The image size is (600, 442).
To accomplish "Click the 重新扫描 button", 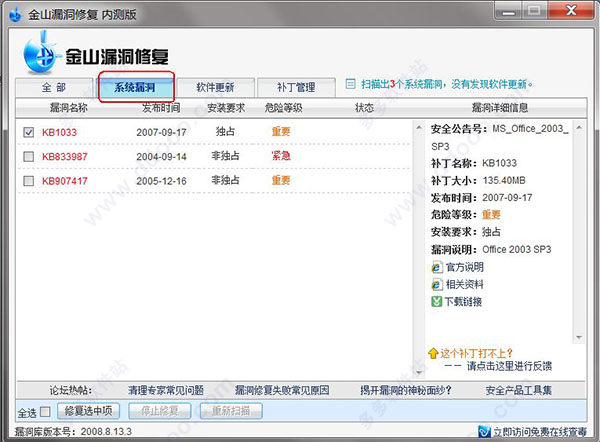I will point(231,411).
